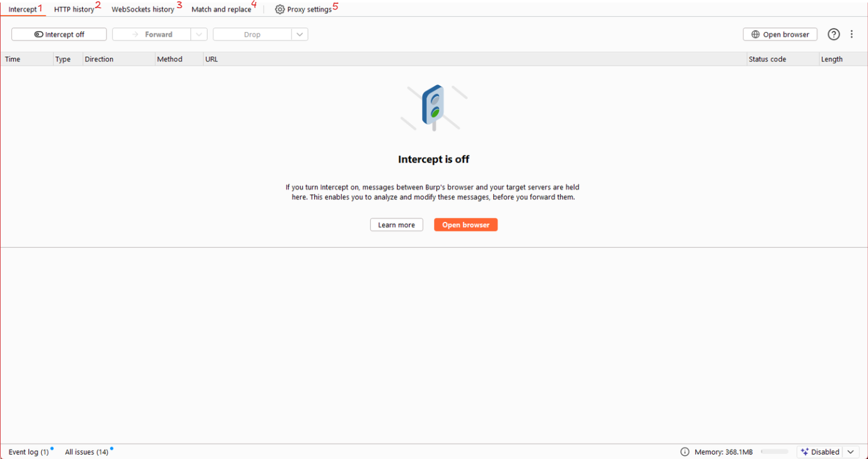Click the memory info circle icon
Screen dimensions: 868x459
(684, 452)
